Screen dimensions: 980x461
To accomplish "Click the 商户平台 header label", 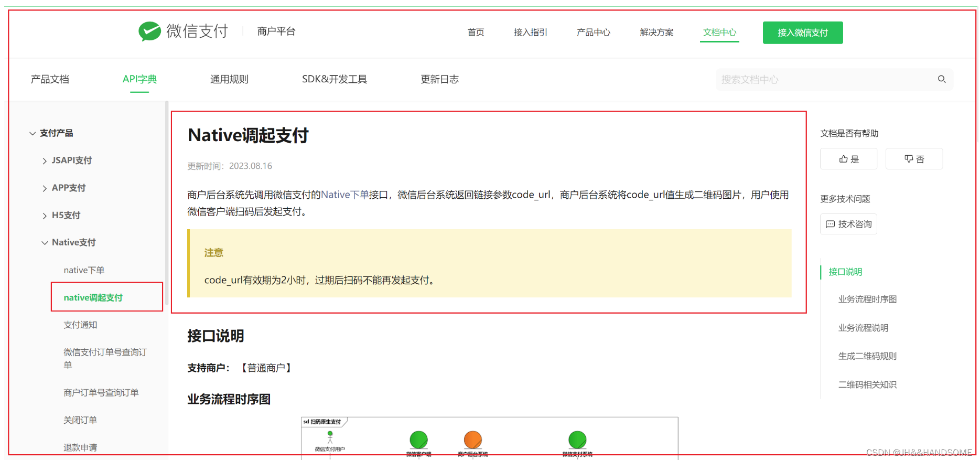I will tap(276, 31).
